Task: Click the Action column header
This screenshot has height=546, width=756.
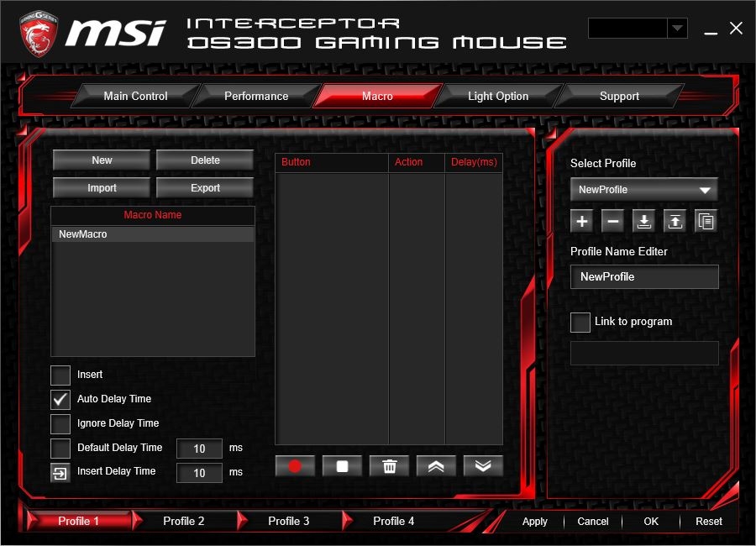Action: coord(417,163)
